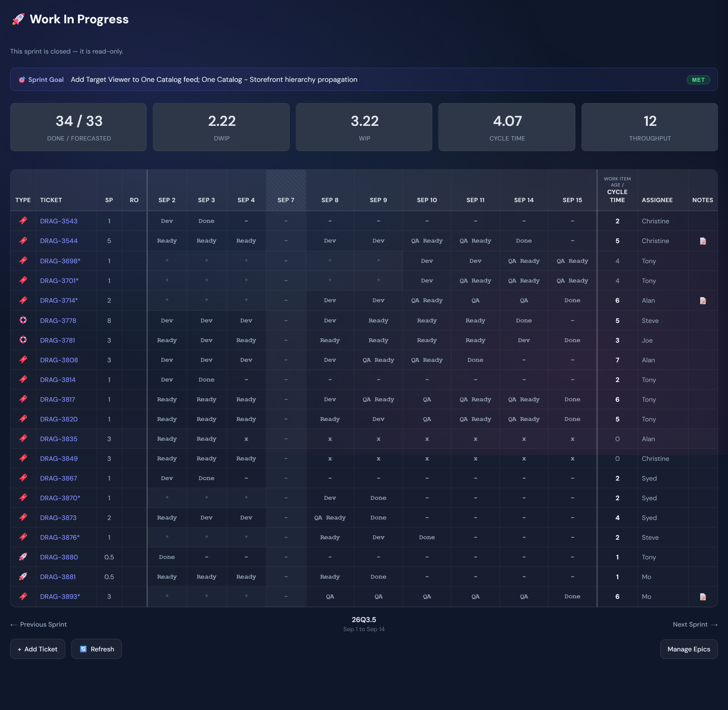Screen dimensions: 728x710
Task: Click the DWIP stat card
Action: tap(221, 127)
